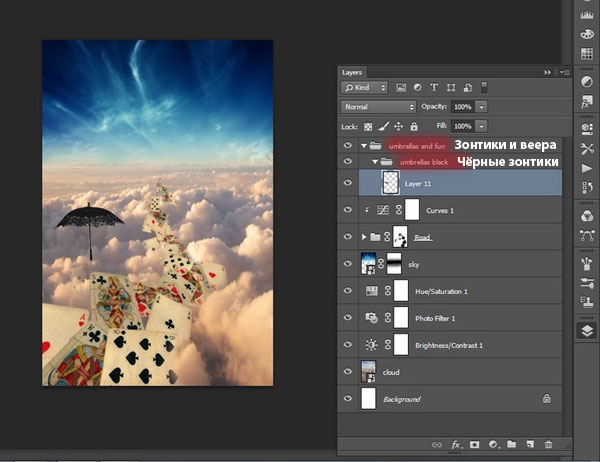Viewport: 600px width, 462px height.
Task: Hide the Brightness/Contrast 1 layer
Action: pos(347,344)
